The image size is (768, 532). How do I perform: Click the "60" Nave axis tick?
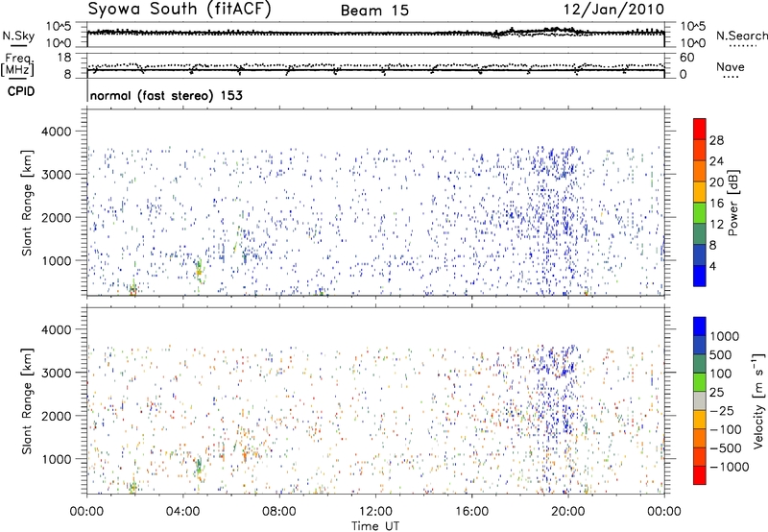686,58
